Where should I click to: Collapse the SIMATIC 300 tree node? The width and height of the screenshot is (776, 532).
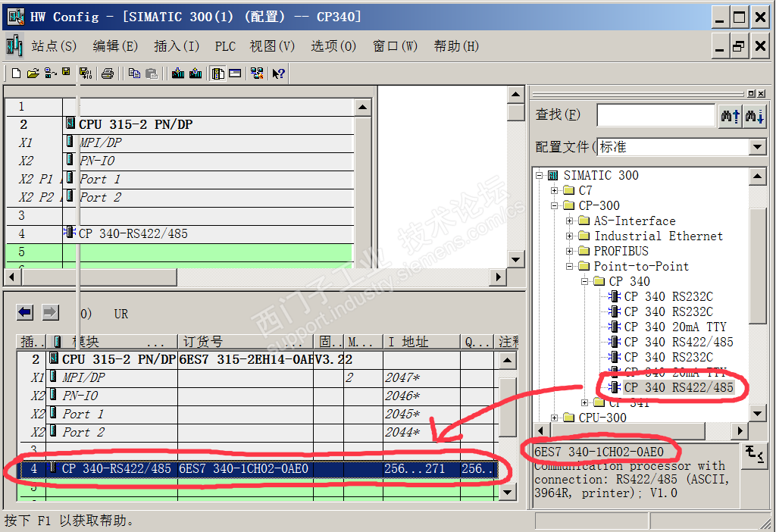coord(539,175)
